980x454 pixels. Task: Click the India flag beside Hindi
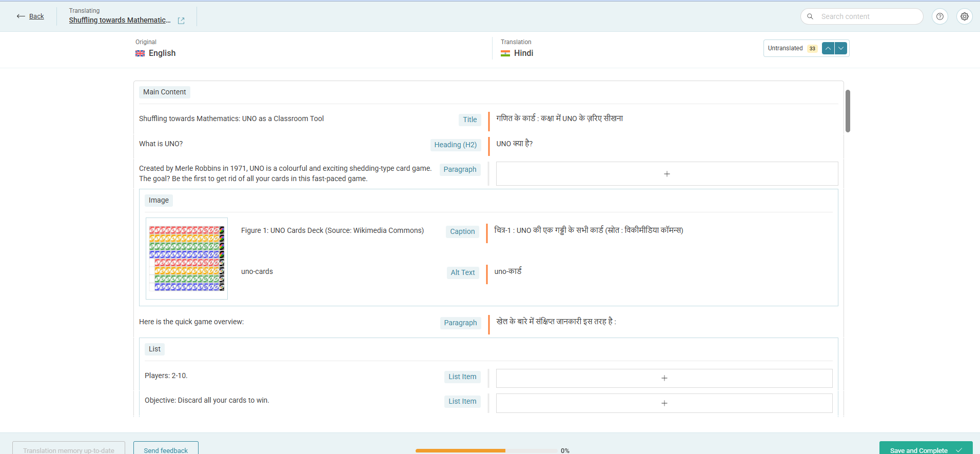505,53
